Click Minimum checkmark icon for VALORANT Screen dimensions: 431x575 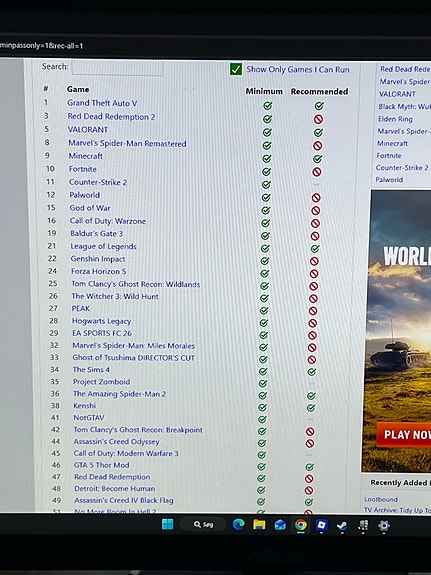pos(267,132)
